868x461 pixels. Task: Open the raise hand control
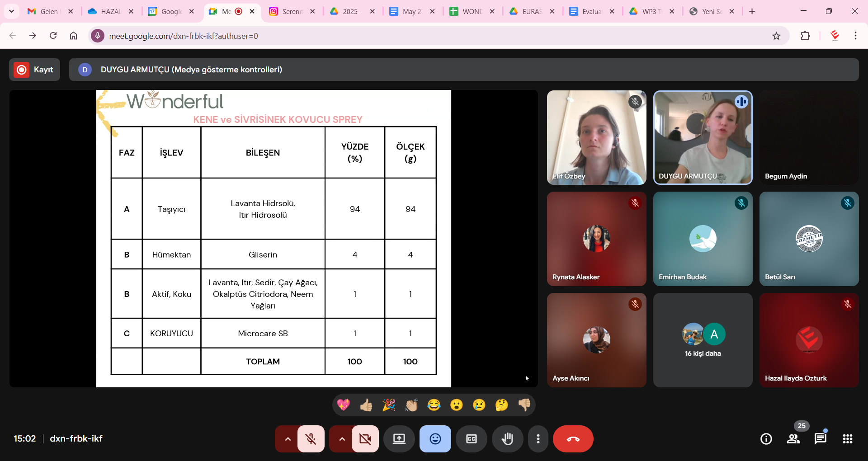tap(507, 439)
